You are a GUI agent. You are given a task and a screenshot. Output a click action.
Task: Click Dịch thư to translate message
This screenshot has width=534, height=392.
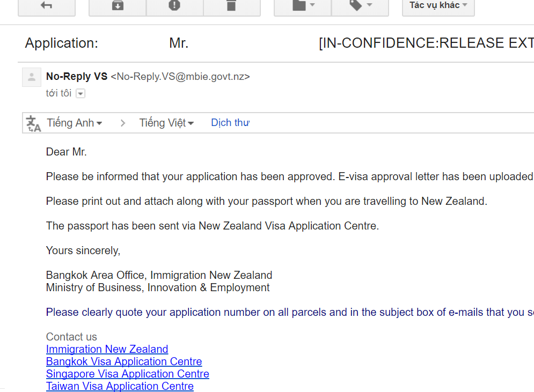point(230,123)
